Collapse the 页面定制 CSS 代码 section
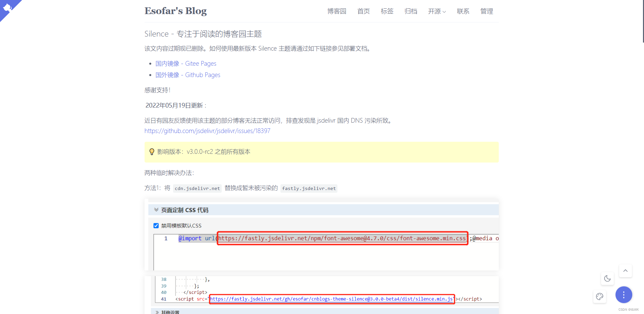This screenshot has height=314, width=644. point(156,210)
